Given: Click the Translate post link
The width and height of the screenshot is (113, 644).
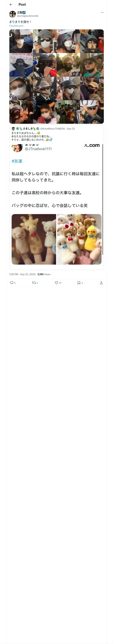Looking at the screenshot, I should (16, 26).
